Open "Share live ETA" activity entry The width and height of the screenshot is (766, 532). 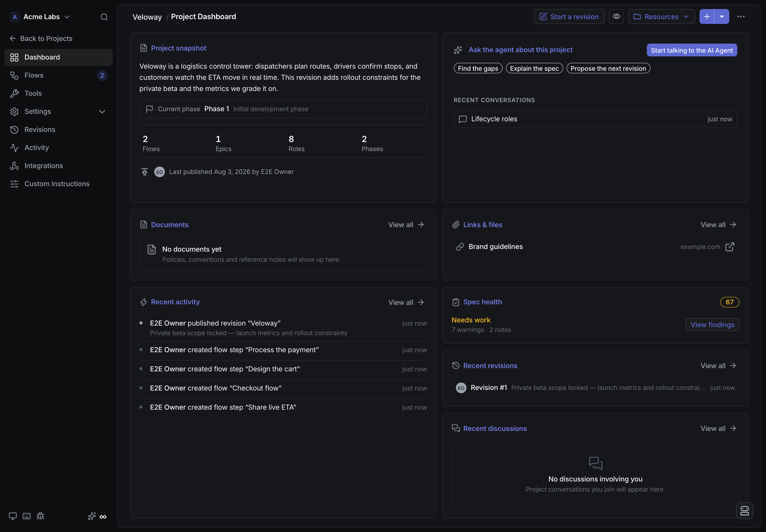(283, 407)
